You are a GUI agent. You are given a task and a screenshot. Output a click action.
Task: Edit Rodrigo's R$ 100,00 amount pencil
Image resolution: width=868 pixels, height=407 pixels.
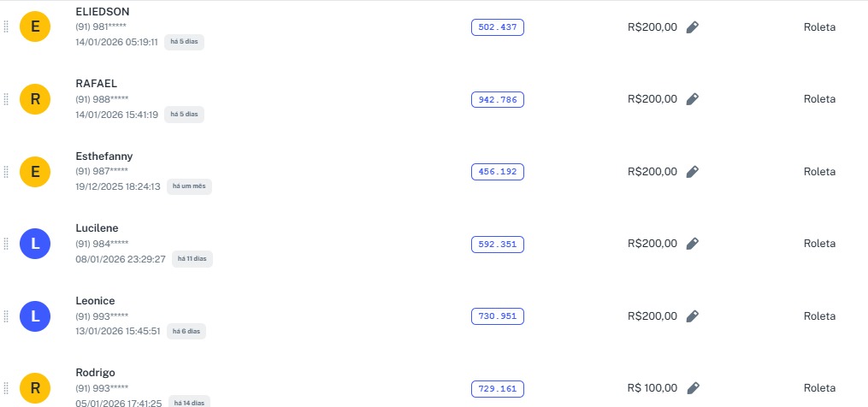(x=693, y=388)
